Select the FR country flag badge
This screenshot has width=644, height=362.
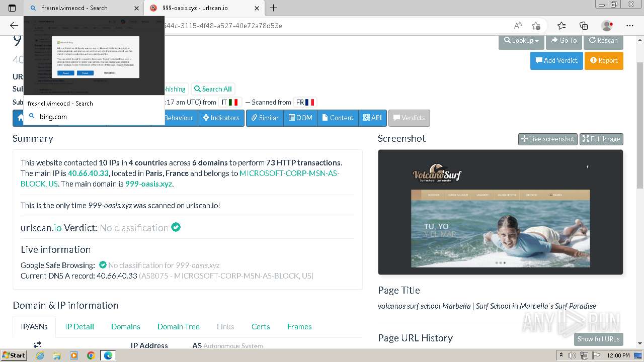305,102
